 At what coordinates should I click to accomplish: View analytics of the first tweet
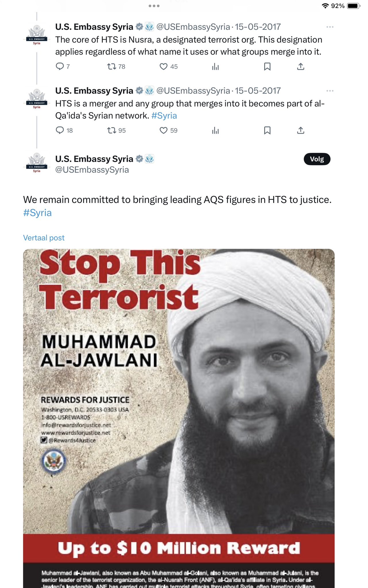tap(215, 67)
